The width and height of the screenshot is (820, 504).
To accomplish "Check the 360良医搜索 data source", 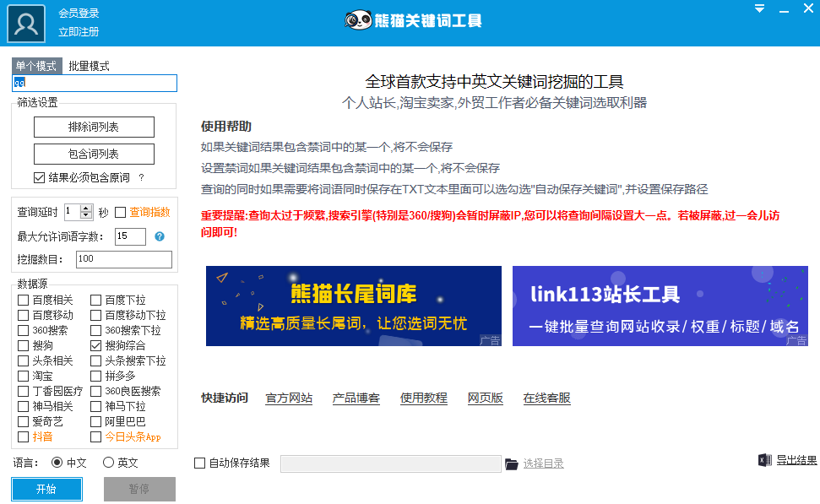I will pos(95,391).
